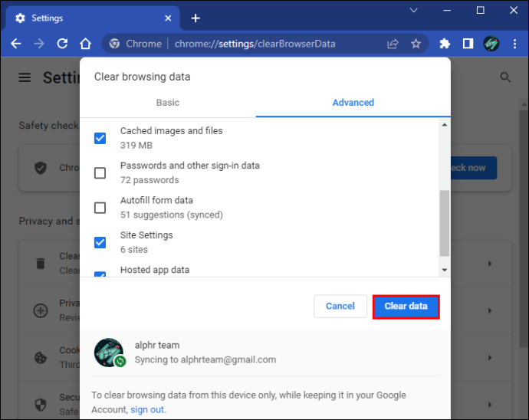This screenshot has width=529, height=420.
Task: Open the profile avatar in toolbar
Action: tap(491, 44)
